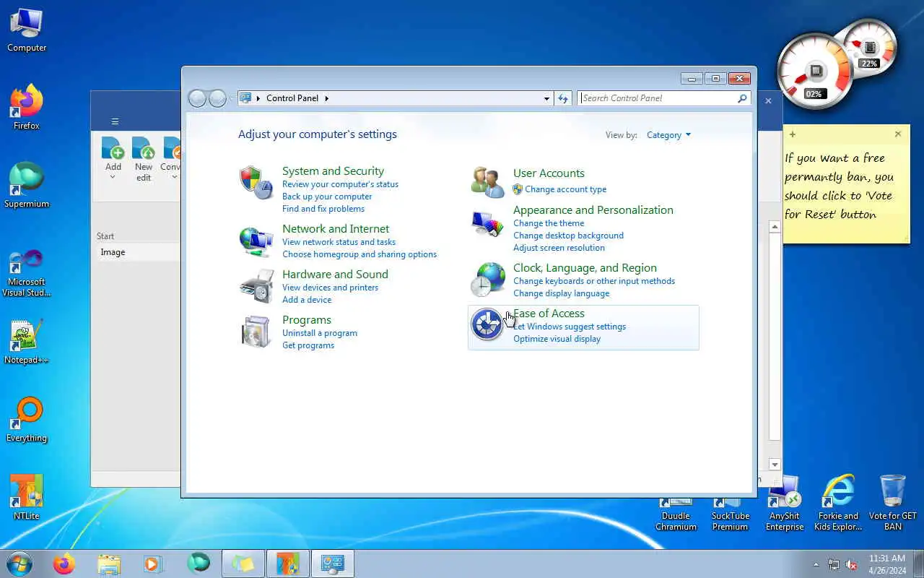Click the volume icon in the system tray
924x578 pixels.
tap(851, 564)
